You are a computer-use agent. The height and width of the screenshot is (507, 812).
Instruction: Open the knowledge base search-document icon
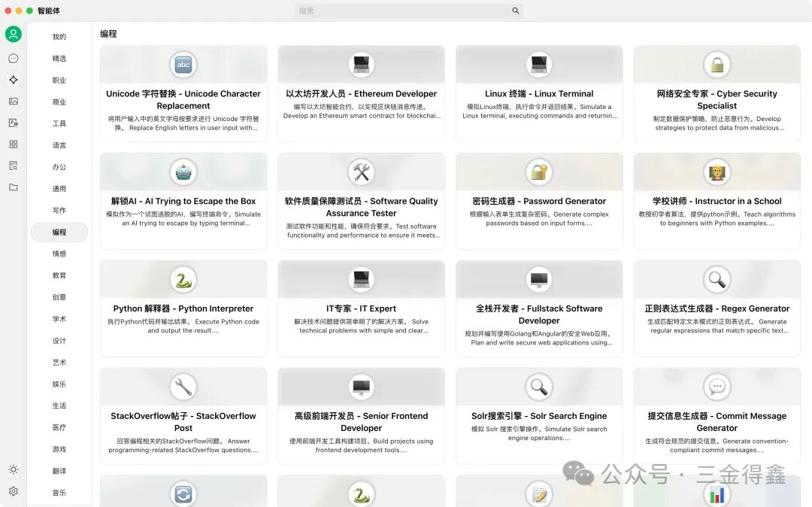[x=14, y=165]
